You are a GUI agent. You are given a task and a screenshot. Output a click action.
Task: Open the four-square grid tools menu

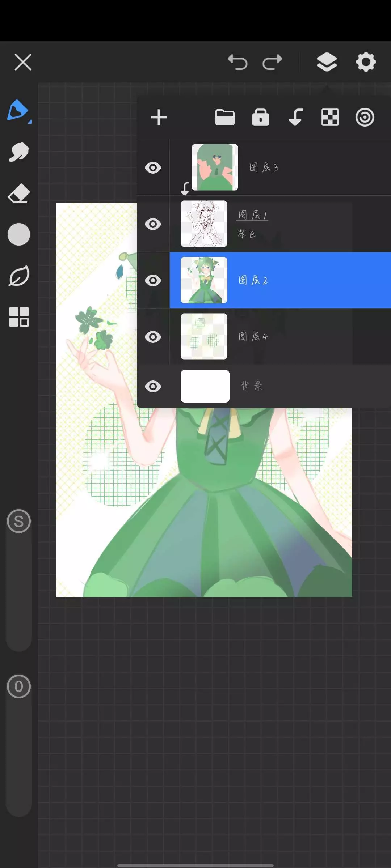click(x=19, y=317)
